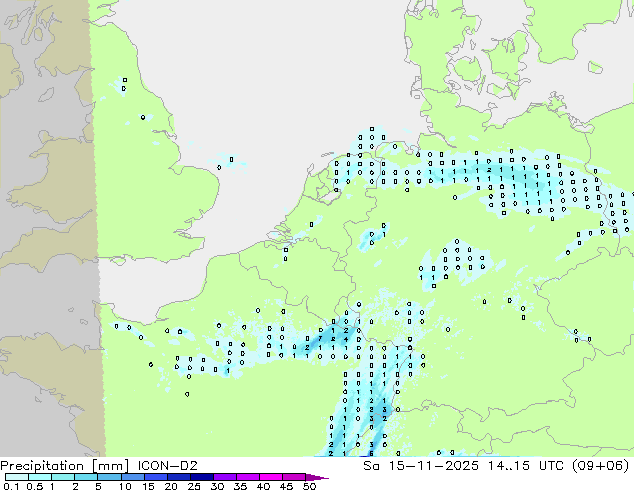Click the '50' legend scale label

coord(309,486)
